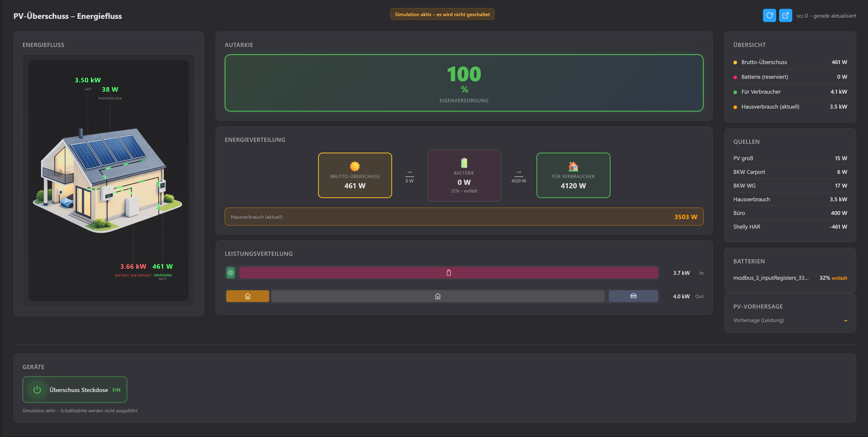This screenshot has height=437, width=868.
Task: Toggle the Überschuss Steckdose power button
Action: click(37, 390)
